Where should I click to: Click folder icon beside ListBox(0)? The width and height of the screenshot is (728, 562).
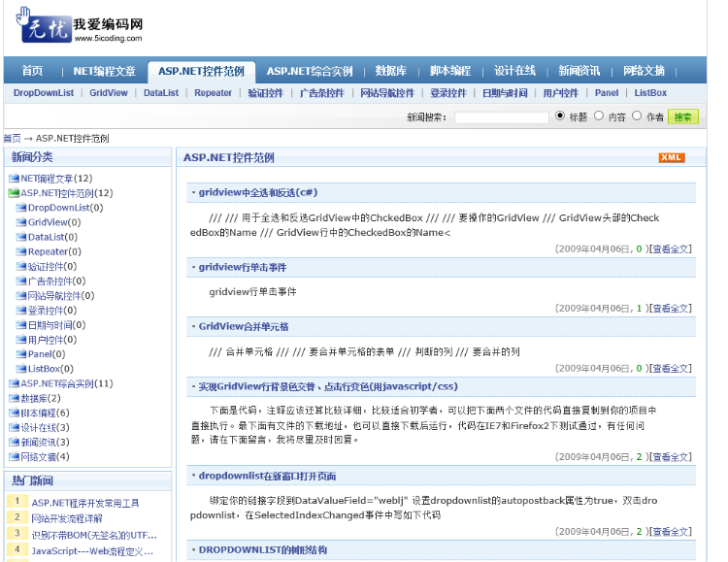click(21, 368)
